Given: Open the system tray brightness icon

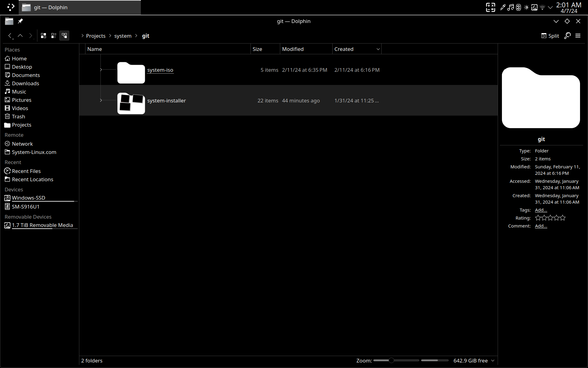Looking at the screenshot, I should 526,7.
